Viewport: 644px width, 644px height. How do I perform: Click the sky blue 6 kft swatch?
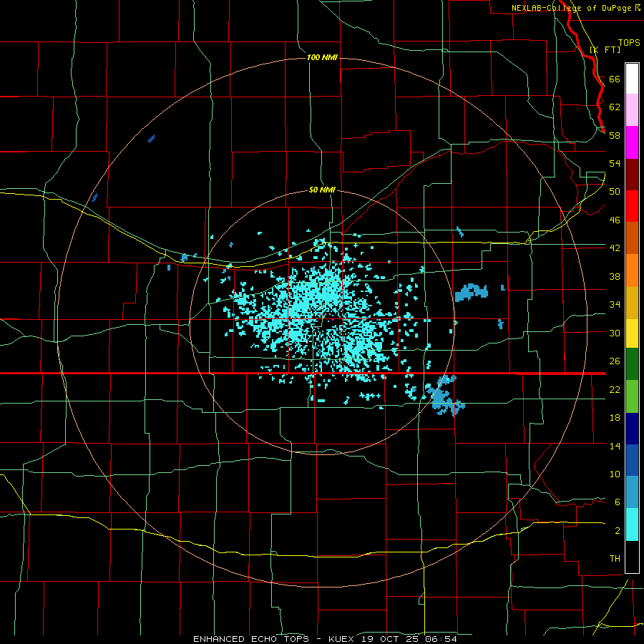[x=632, y=492]
